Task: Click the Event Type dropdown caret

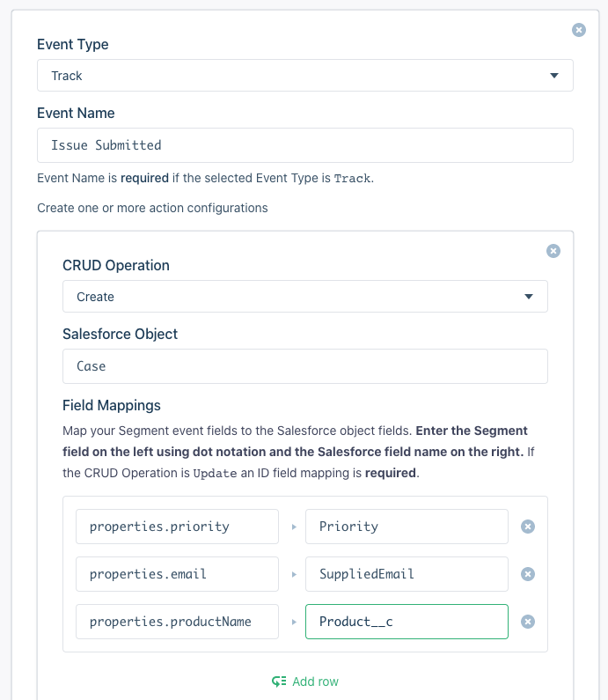Action: point(554,76)
